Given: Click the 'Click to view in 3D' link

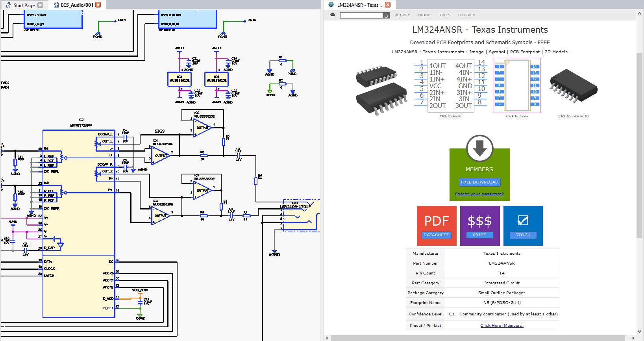Looking at the screenshot, I should [x=574, y=116].
